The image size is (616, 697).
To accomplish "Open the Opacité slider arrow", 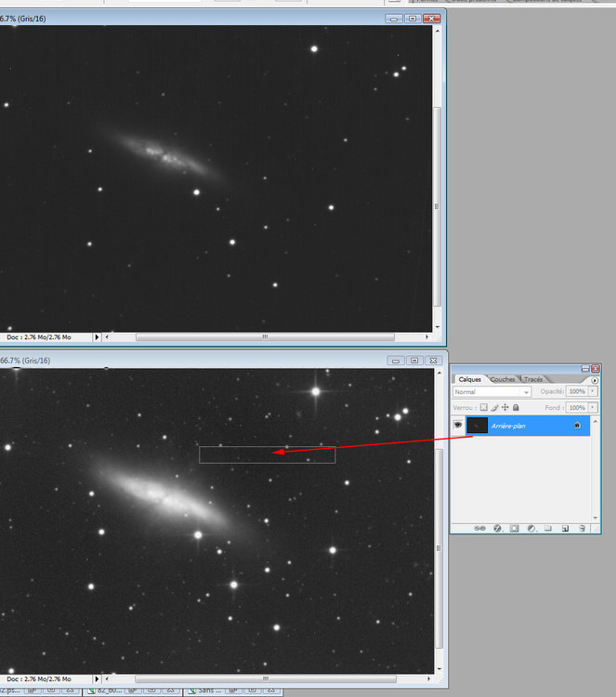I will (593, 391).
